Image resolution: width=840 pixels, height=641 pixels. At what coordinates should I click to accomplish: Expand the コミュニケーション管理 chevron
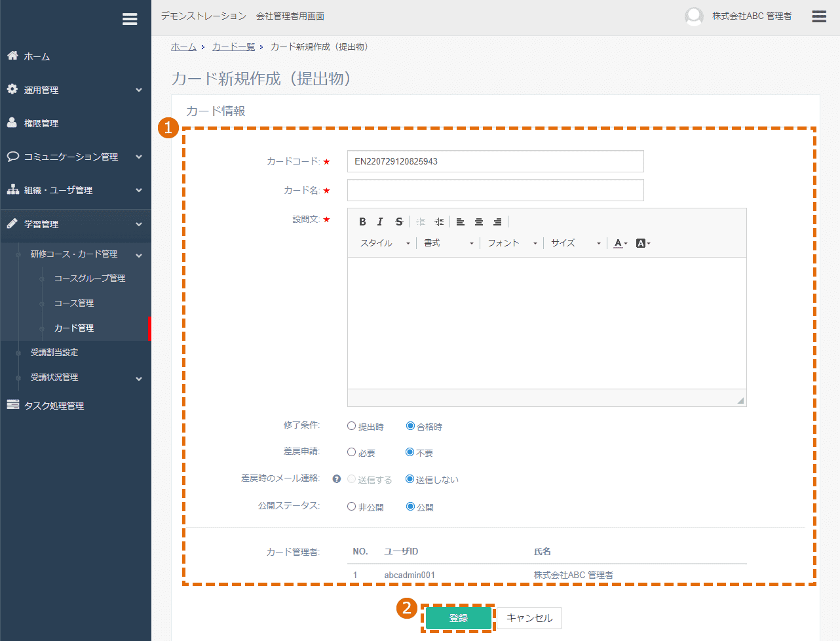(139, 157)
